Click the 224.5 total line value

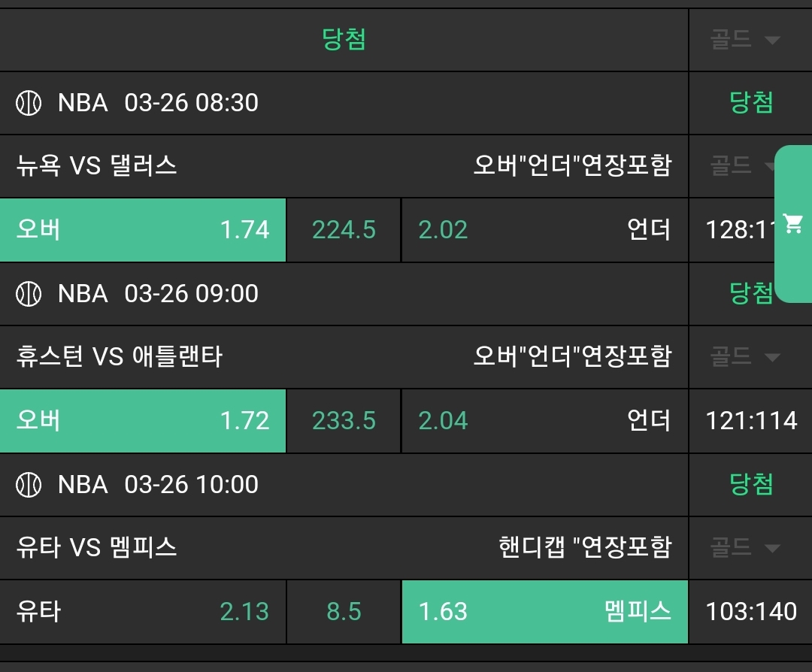(x=344, y=230)
